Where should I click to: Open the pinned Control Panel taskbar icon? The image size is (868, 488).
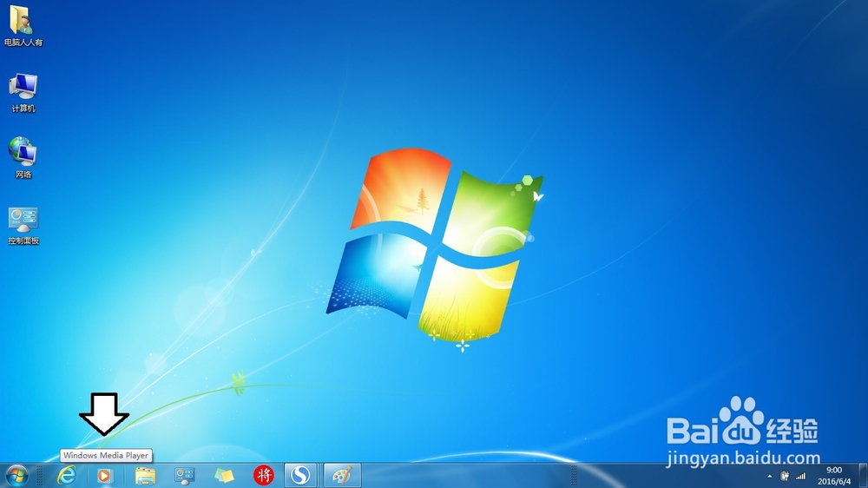point(184,475)
